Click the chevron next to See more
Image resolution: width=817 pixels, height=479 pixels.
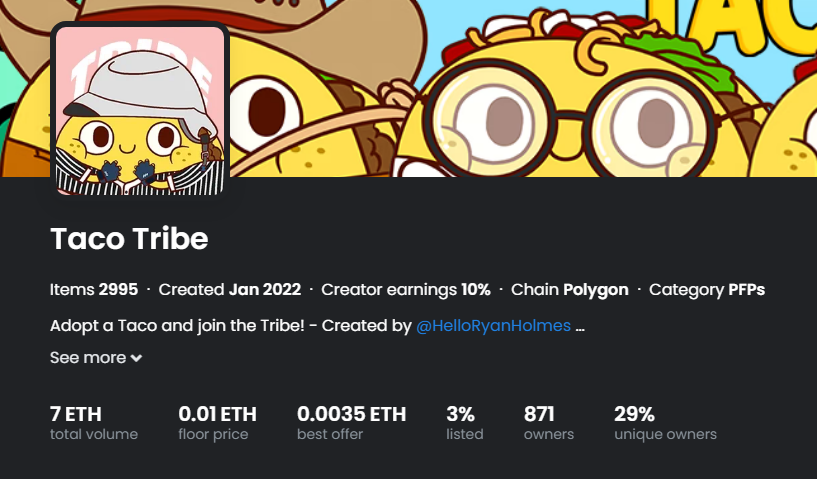[137, 358]
